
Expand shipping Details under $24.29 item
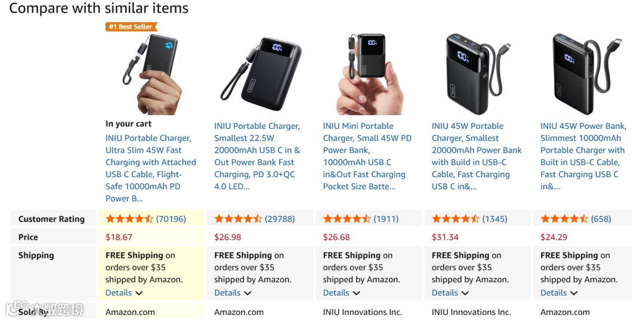point(559,293)
